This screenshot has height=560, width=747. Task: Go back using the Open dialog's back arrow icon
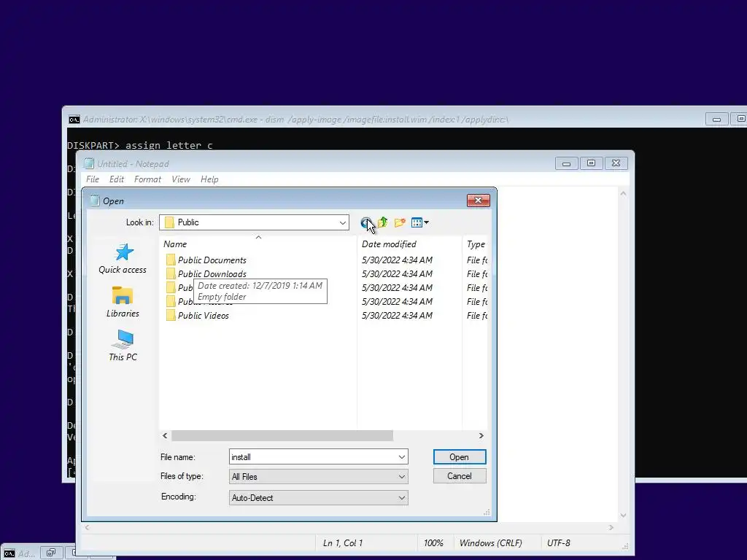click(x=366, y=222)
